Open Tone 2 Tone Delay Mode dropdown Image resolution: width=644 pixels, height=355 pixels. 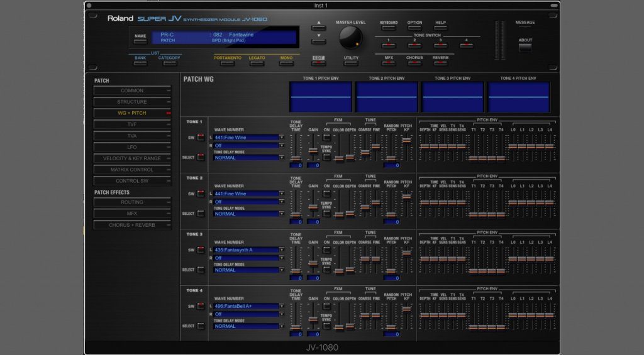[249, 214]
